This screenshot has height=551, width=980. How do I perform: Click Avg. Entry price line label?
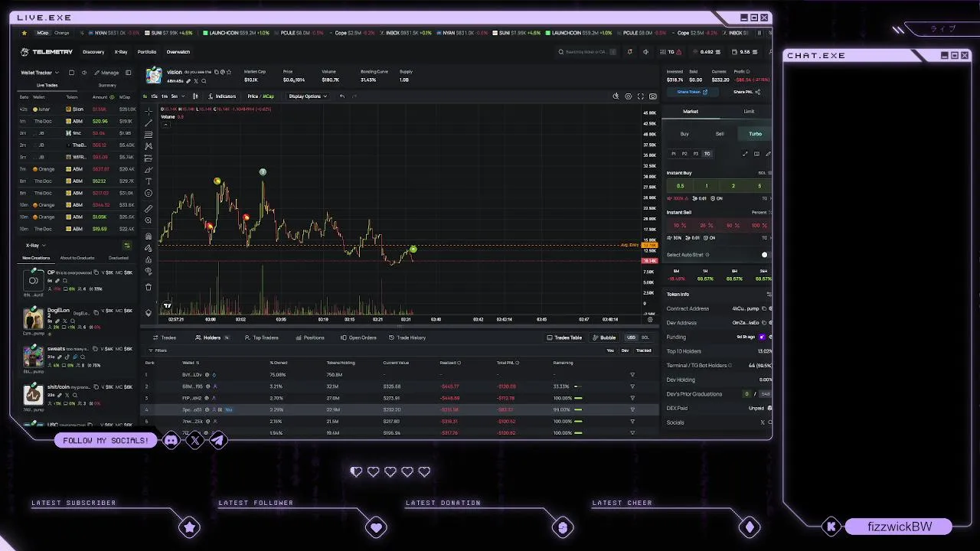629,245
